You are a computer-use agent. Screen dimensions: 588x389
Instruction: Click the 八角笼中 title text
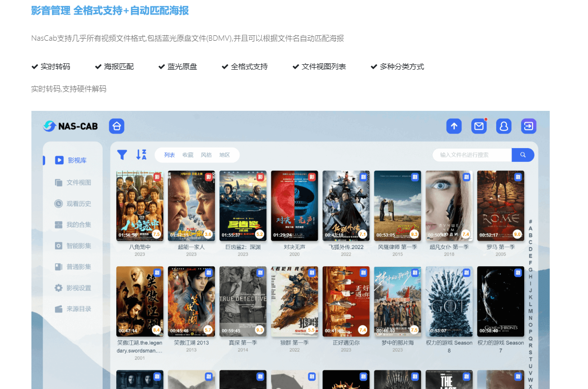coord(140,247)
